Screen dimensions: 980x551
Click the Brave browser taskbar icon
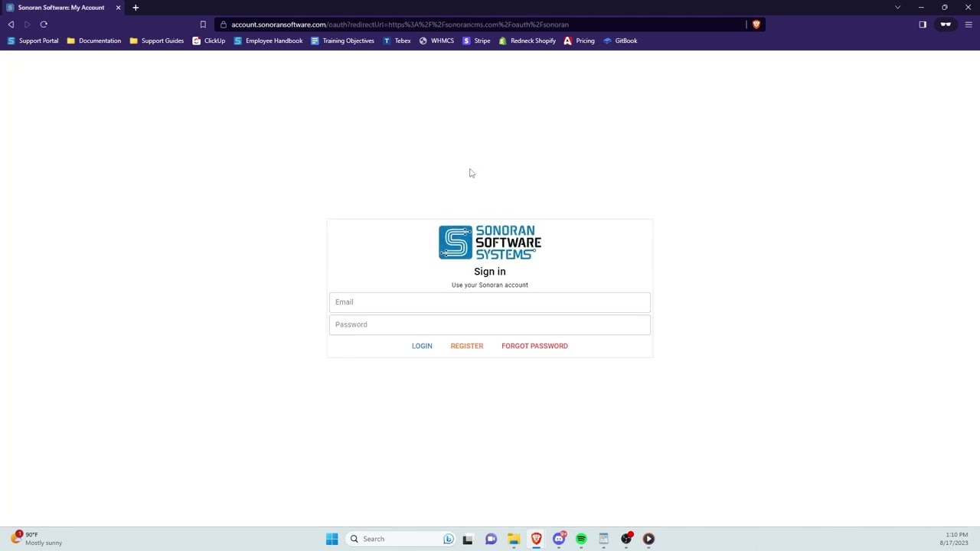pos(536,539)
